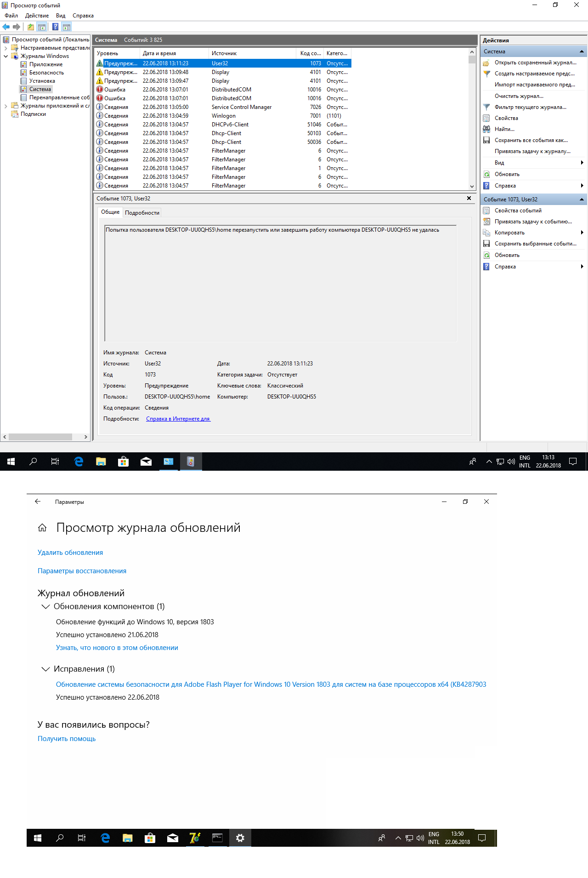The image size is (588, 878).
Task: Click the home icon in Параметры window
Action: [x=42, y=528]
